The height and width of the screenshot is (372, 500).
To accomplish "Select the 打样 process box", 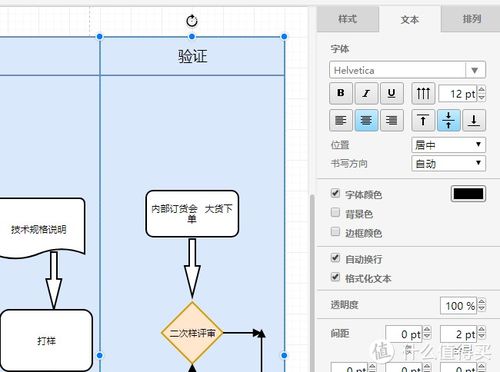I will coord(46,341).
